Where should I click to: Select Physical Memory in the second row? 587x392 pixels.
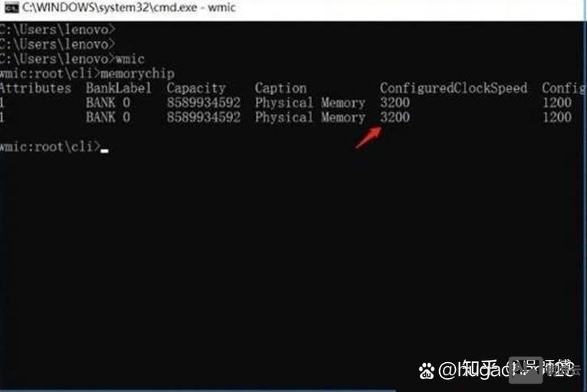[x=310, y=117]
